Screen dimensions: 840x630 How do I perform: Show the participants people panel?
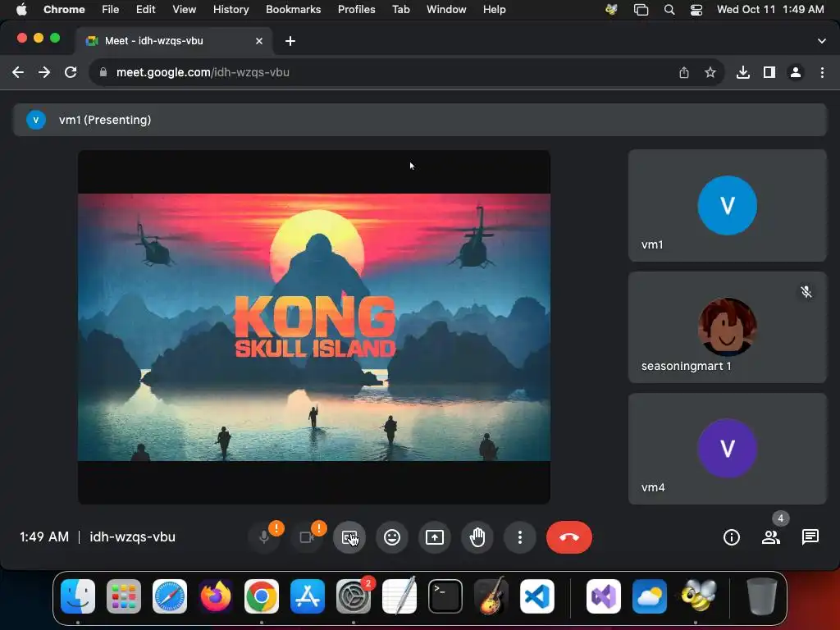[x=771, y=537]
